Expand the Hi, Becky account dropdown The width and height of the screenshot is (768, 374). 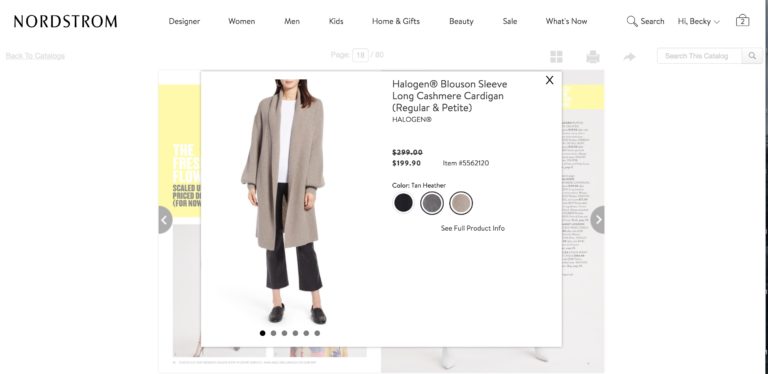698,21
